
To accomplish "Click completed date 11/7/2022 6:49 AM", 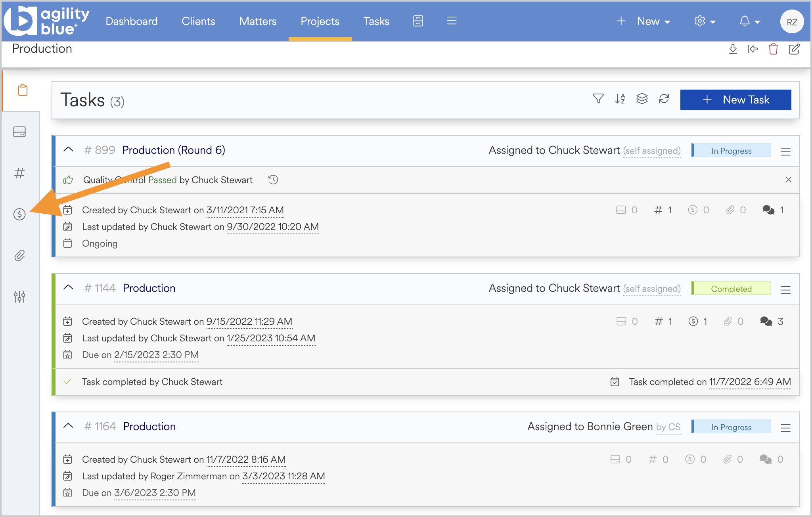I will (x=750, y=382).
